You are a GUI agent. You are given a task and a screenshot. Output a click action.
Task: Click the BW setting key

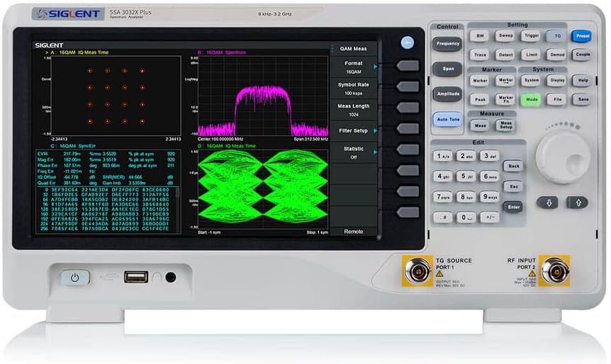[x=480, y=36]
